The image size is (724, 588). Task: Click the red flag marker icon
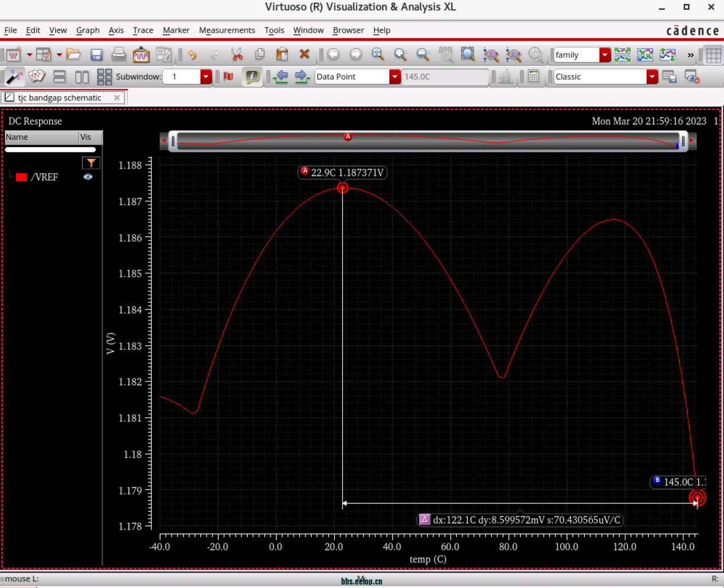229,76
